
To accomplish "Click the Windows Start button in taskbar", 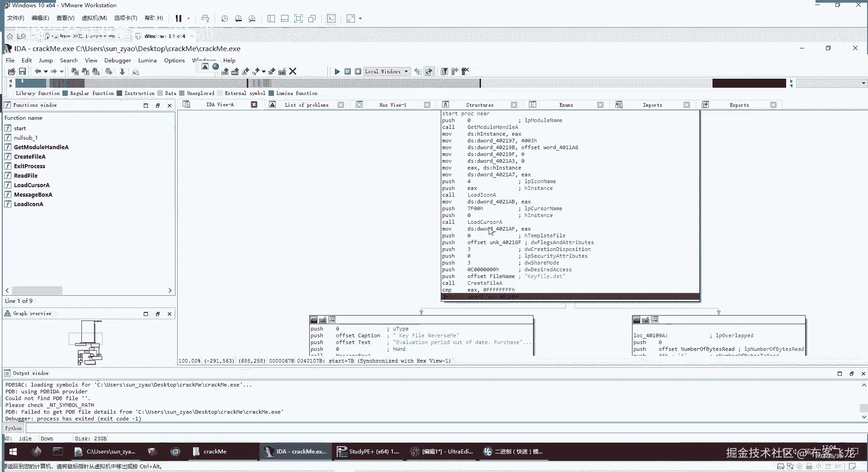I will [x=13, y=452].
